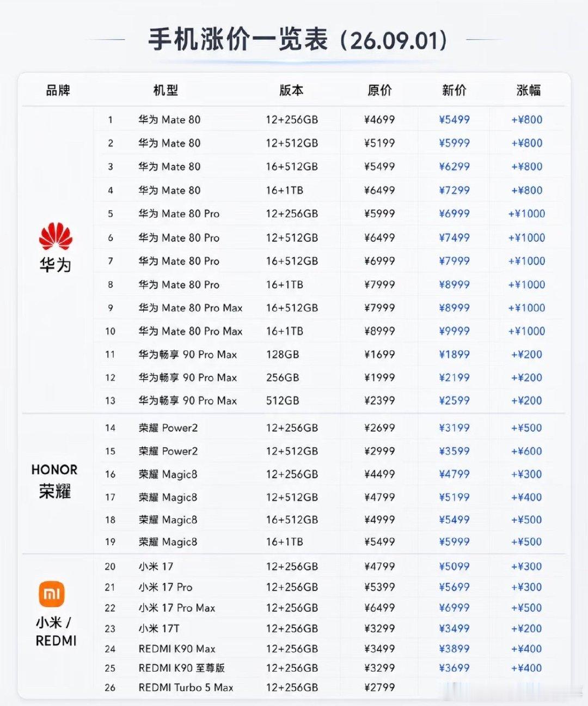The width and height of the screenshot is (588, 706).
Task: Click the 机型 column header
Action: coord(166,90)
